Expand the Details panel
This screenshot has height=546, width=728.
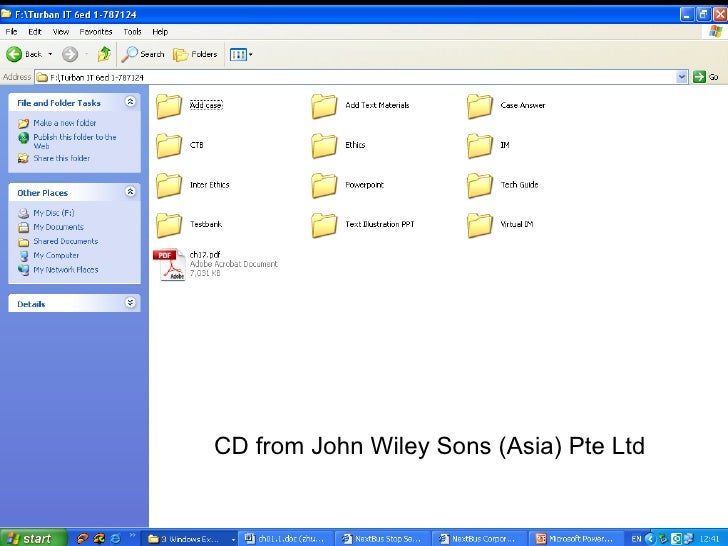(130, 303)
